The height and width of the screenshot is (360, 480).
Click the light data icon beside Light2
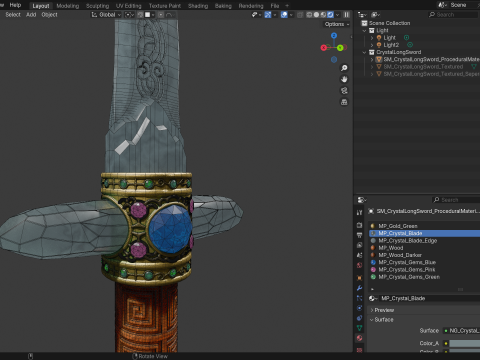(410, 45)
